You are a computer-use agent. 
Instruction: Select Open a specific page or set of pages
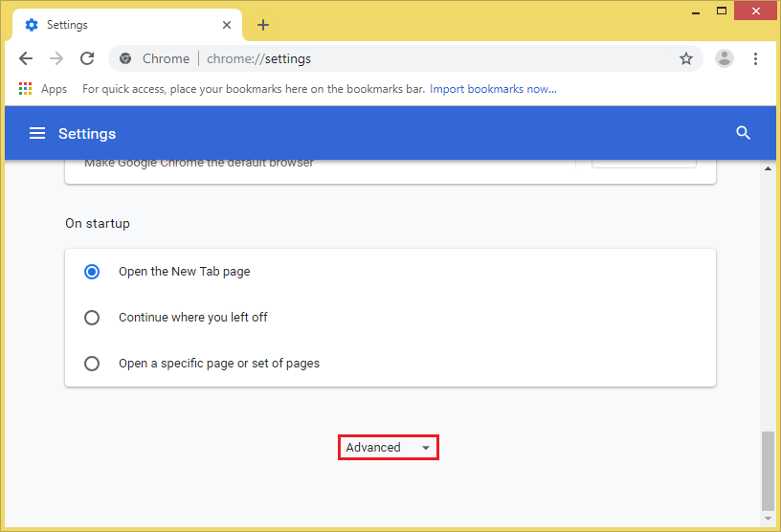92,364
